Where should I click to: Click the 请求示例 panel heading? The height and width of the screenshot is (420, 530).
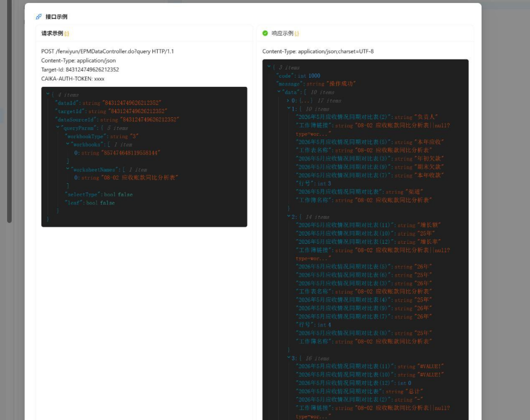click(52, 33)
